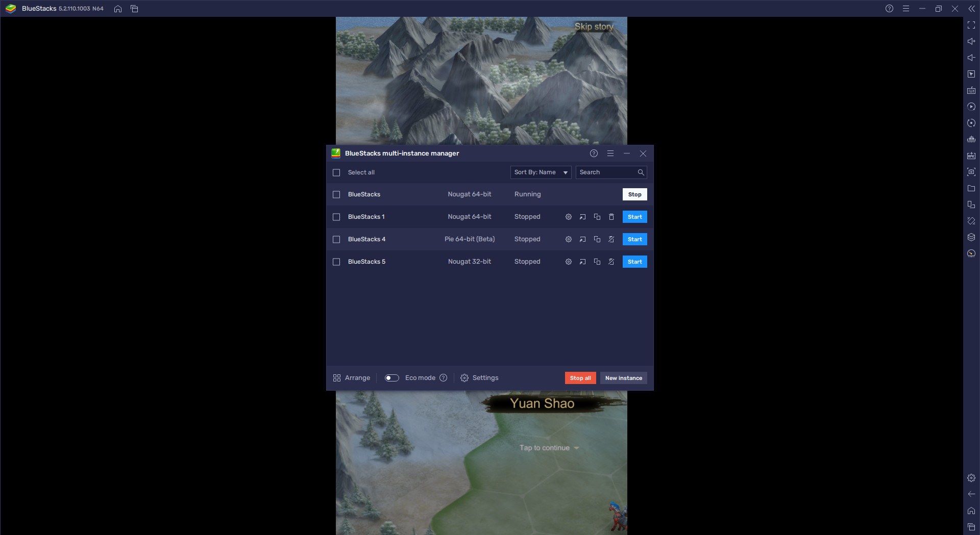Stop the running BlueStacks instance
The height and width of the screenshot is (535, 980).
pyautogui.click(x=634, y=194)
